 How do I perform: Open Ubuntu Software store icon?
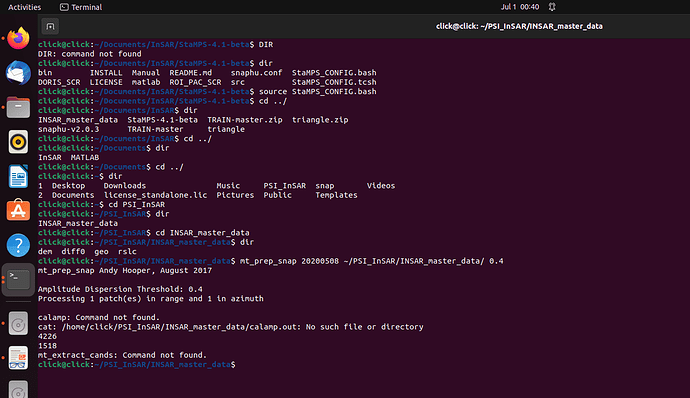[18, 210]
